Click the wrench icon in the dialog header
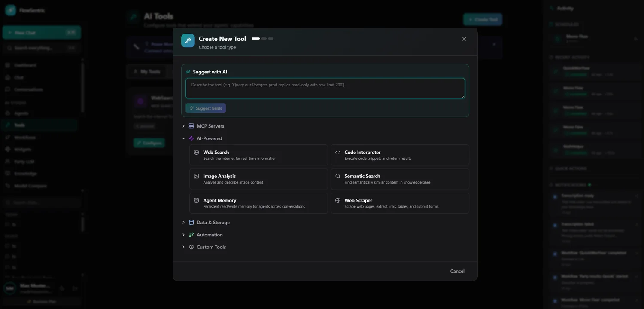Viewport: 644px width, 309px height. click(188, 40)
